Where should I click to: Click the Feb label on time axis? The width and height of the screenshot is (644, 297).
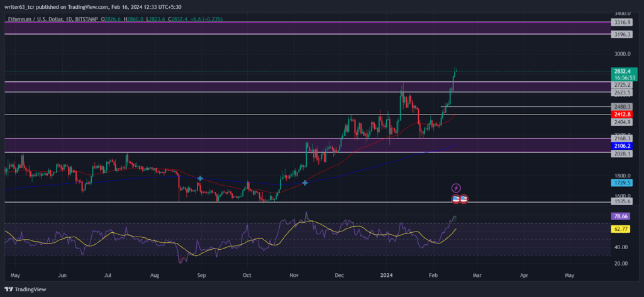click(432, 275)
